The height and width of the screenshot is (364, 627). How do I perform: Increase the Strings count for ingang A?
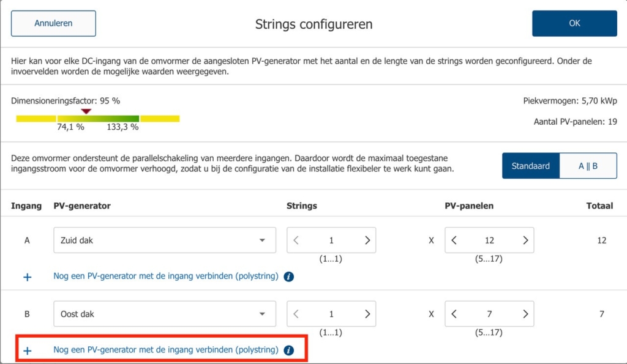pos(367,240)
